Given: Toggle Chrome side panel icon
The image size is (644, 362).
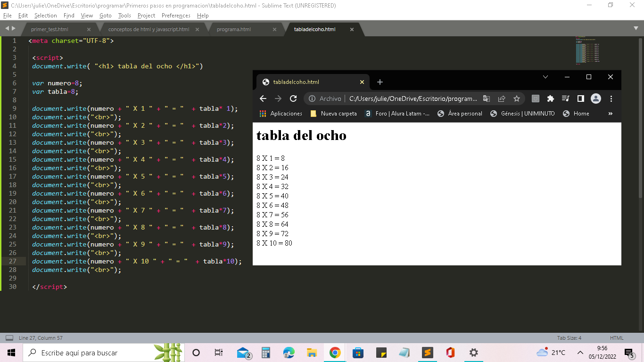Looking at the screenshot, I should [581, 99].
